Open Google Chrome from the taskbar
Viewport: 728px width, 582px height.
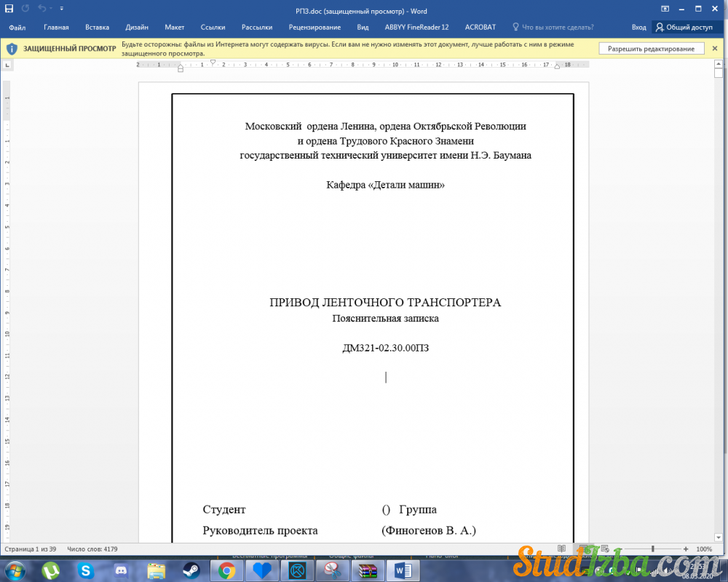226,570
